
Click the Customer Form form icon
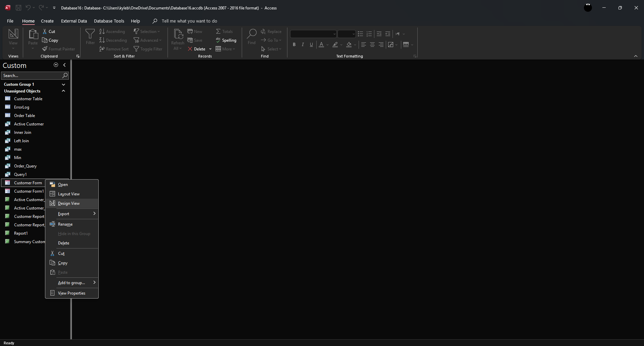7,183
